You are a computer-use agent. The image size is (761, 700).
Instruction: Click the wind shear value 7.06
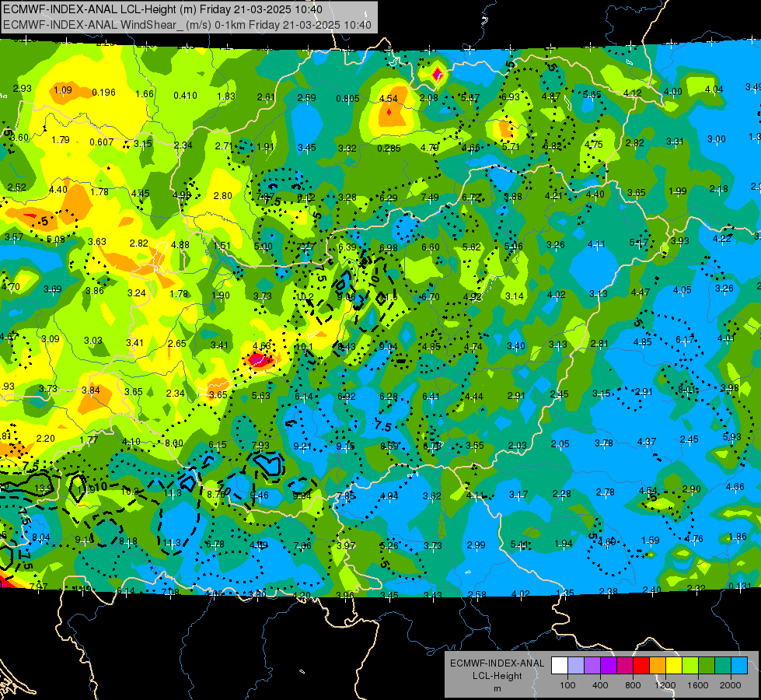(x=302, y=546)
